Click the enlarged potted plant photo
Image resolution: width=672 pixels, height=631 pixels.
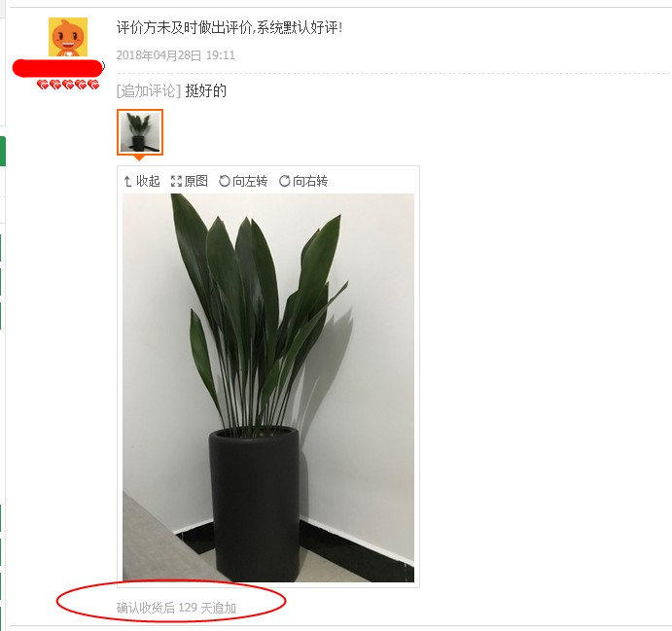[268, 388]
